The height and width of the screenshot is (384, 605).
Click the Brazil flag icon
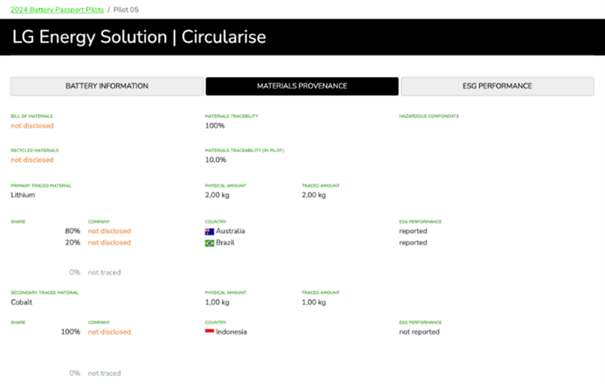coord(209,243)
